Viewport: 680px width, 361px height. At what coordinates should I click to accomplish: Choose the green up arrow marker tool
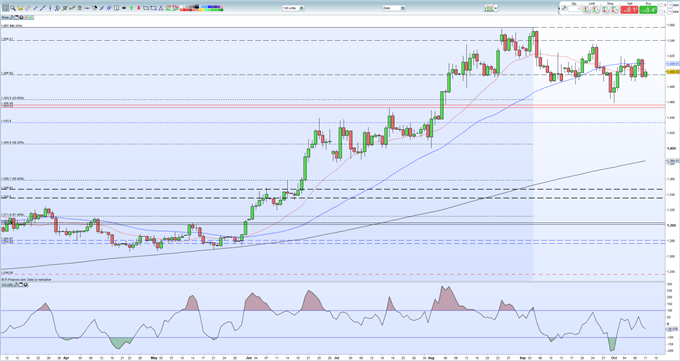click(131, 8)
